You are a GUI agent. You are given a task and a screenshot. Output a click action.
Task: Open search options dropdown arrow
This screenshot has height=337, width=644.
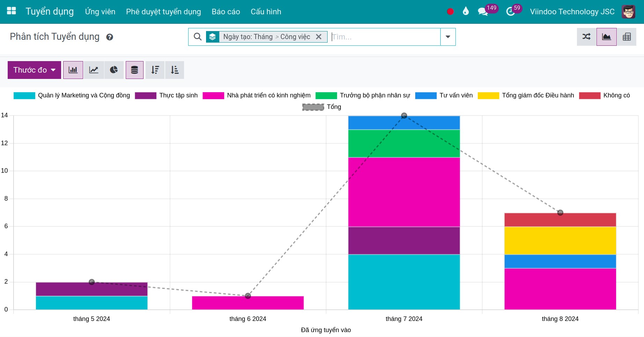coord(448,37)
